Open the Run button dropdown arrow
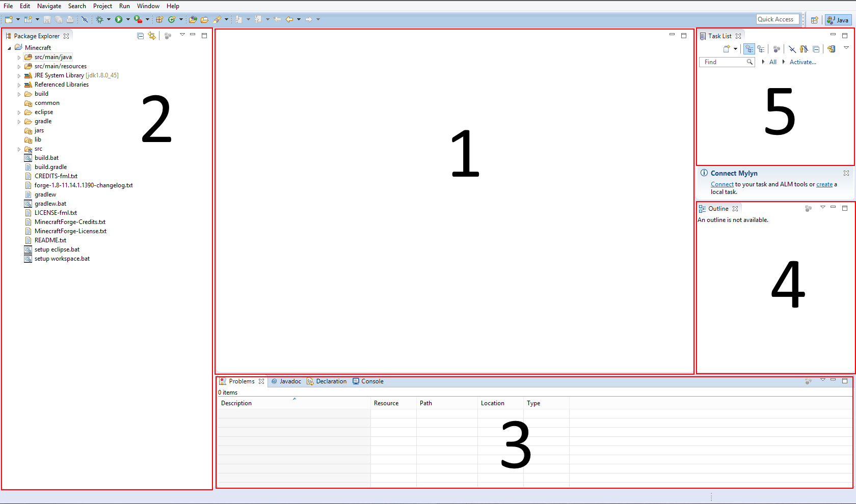This screenshot has width=856, height=504. [x=128, y=19]
